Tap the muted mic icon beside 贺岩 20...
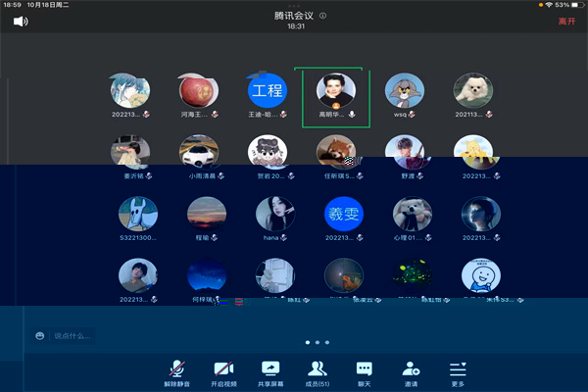The image size is (588, 392). pyautogui.click(x=291, y=175)
